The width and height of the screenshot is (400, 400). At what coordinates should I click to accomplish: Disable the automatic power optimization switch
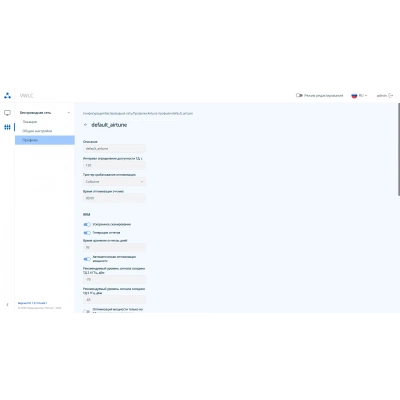(87, 259)
